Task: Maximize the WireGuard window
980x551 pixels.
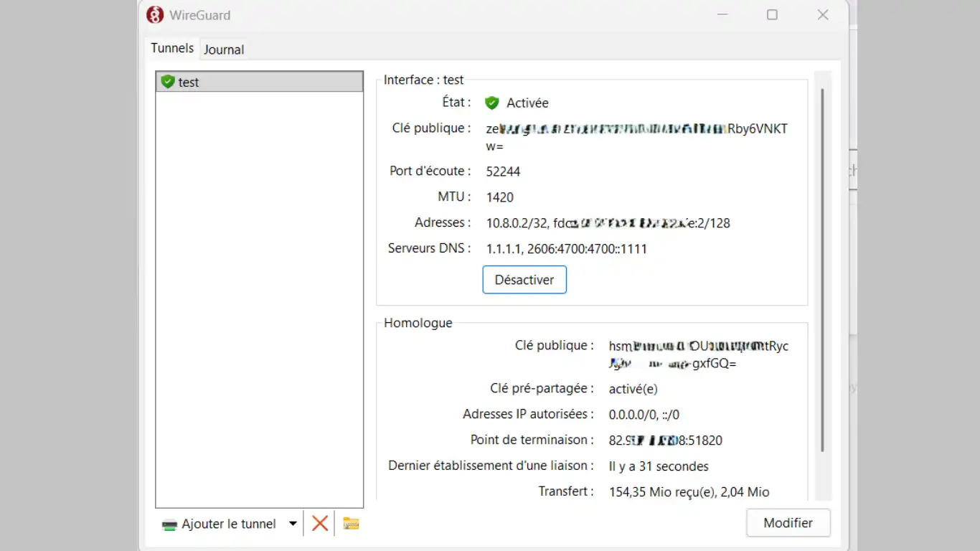Action: (772, 15)
